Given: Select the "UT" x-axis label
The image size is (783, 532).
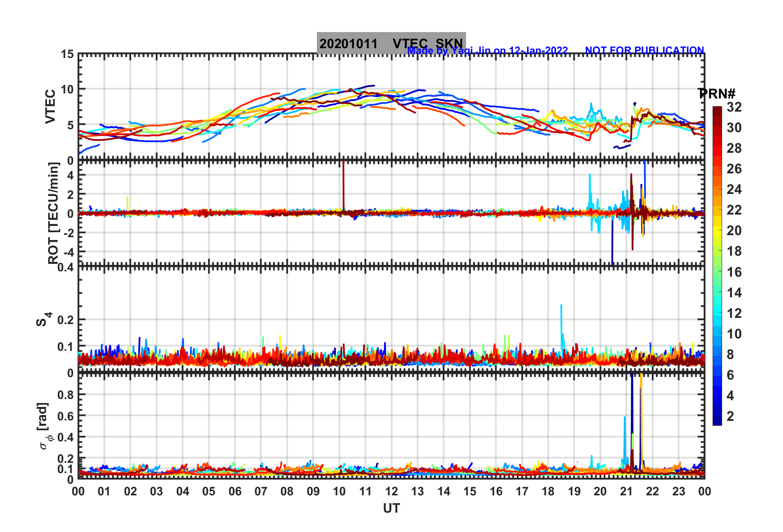Looking at the screenshot, I should tap(391, 509).
